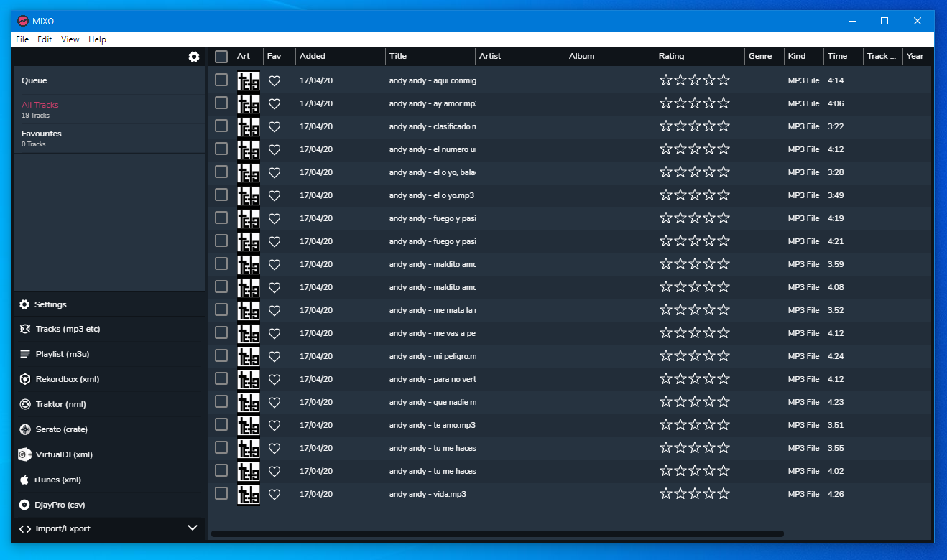Viewport: 947px width, 560px height.
Task: Open the File menu
Action: point(22,39)
